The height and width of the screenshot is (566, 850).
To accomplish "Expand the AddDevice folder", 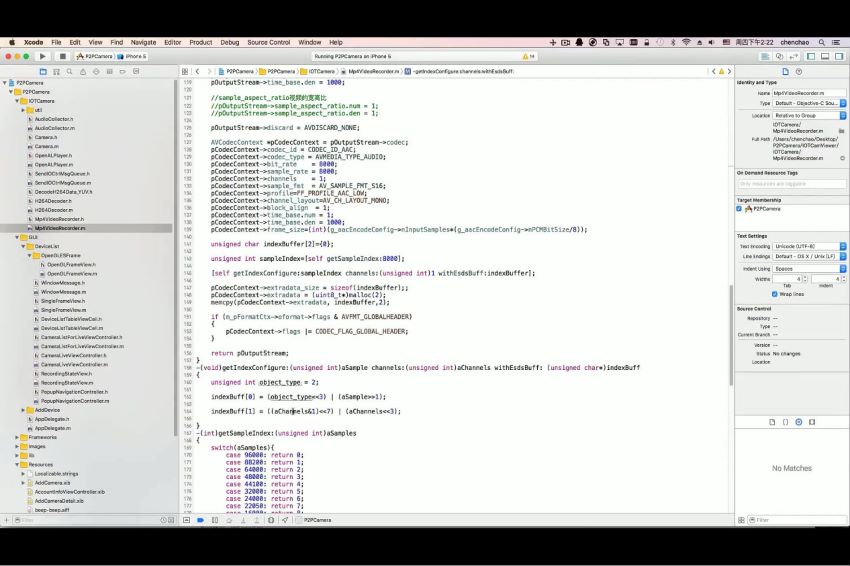I will [x=23, y=410].
